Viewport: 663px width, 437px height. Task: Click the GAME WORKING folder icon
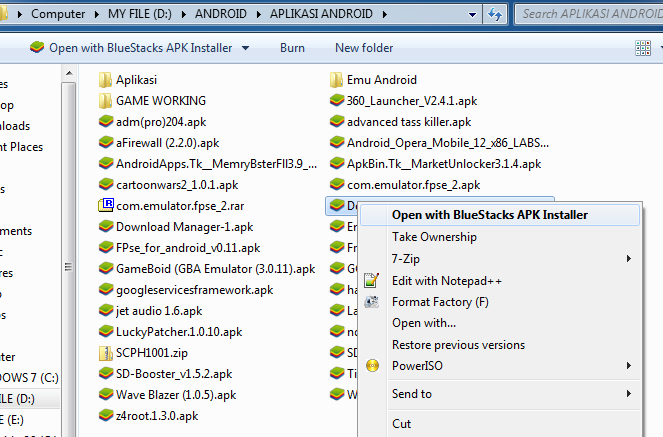click(x=105, y=101)
